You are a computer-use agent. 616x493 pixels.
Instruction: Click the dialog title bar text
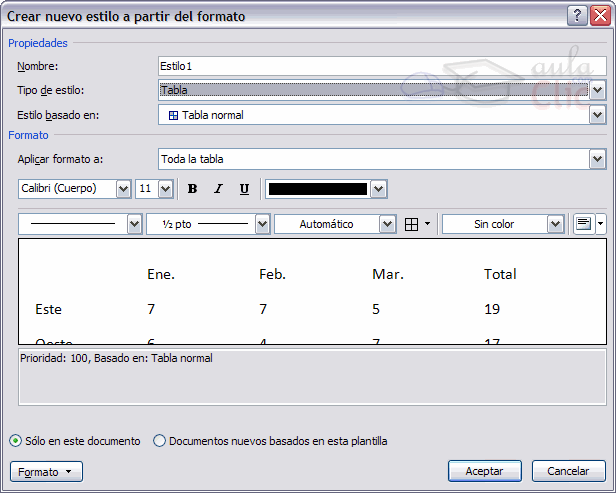click(126, 16)
